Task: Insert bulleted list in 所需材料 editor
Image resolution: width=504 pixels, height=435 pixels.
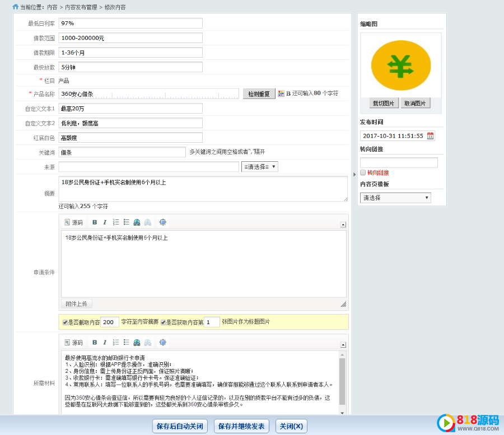Action: pos(127,343)
